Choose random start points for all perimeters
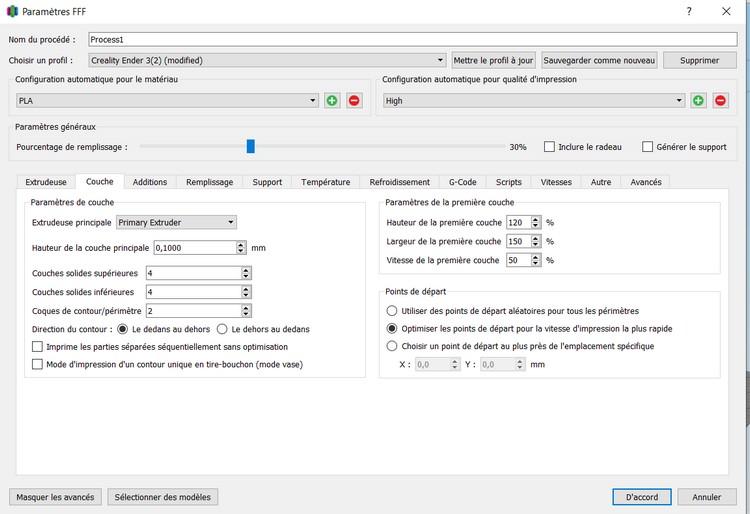Viewport: 750px width, 514px height. pos(392,311)
